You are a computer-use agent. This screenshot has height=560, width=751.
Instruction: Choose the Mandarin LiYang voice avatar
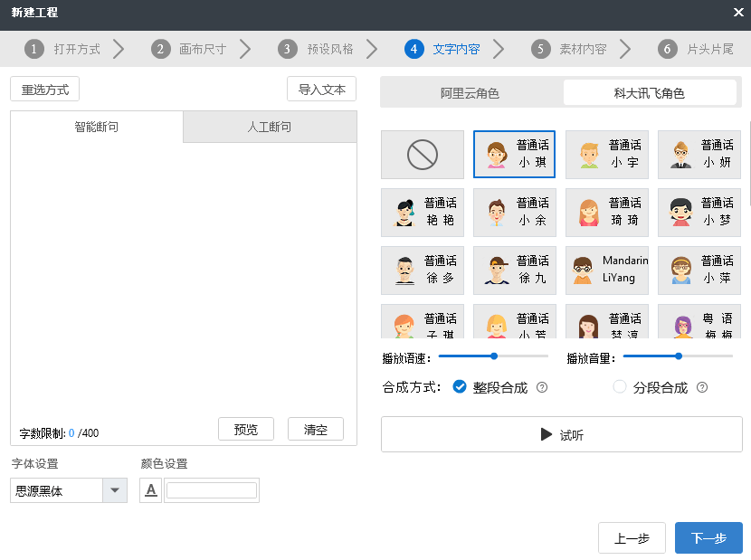(x=607, y=271)
